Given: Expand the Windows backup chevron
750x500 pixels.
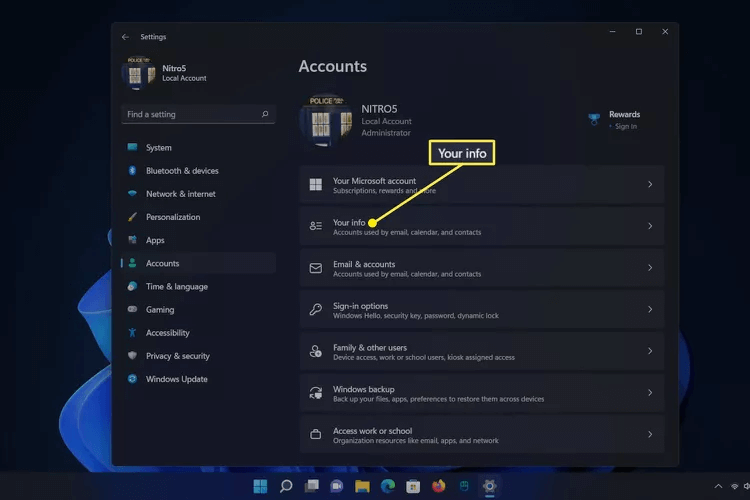Looking at the screenshot, I should click(650, 392).
